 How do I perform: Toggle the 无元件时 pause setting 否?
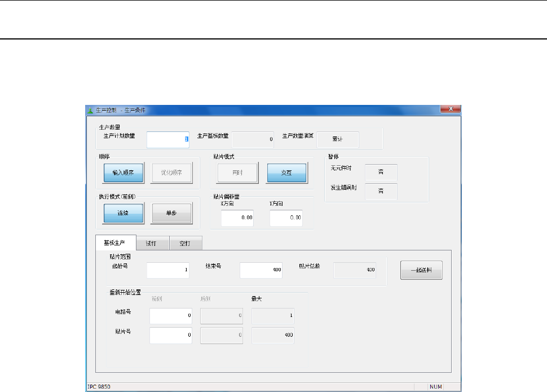click(381, 172)
